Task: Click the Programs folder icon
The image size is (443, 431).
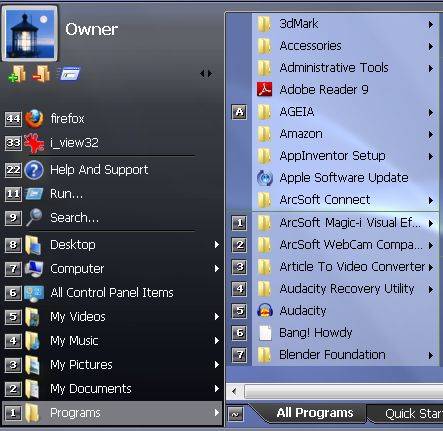Action: pyautogui.click(x=32, y=413)
